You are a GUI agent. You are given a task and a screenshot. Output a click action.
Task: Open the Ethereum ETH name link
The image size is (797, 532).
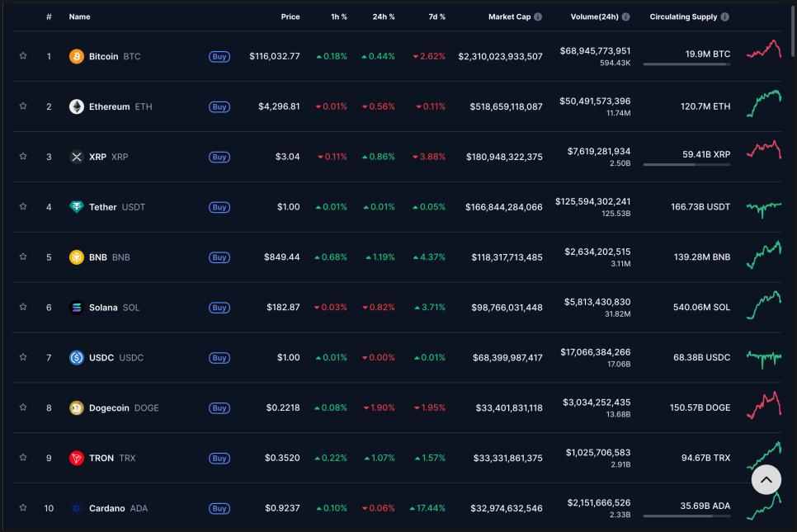coord(120,106)
